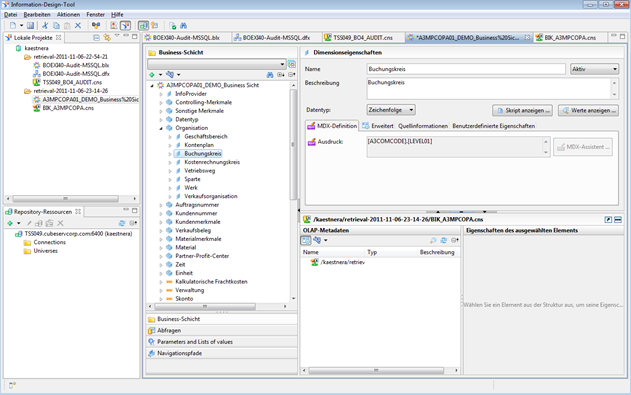
Task: Select the Universes folder in repository
Action: pos(45,251)
